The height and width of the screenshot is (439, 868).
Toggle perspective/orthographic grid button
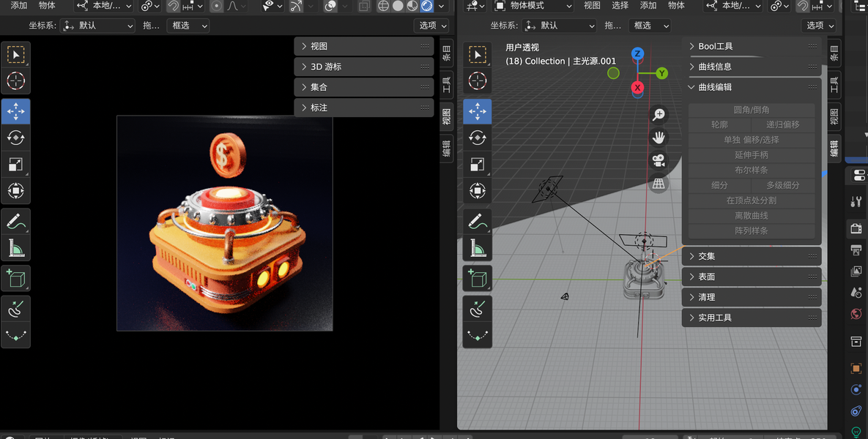[659, 184]
